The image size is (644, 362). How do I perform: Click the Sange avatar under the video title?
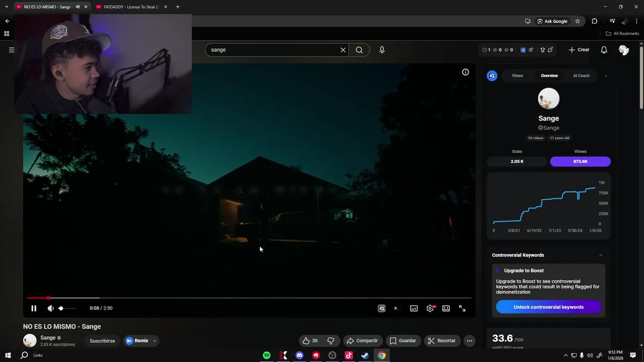pyautogui.click(x=30, y=340)
